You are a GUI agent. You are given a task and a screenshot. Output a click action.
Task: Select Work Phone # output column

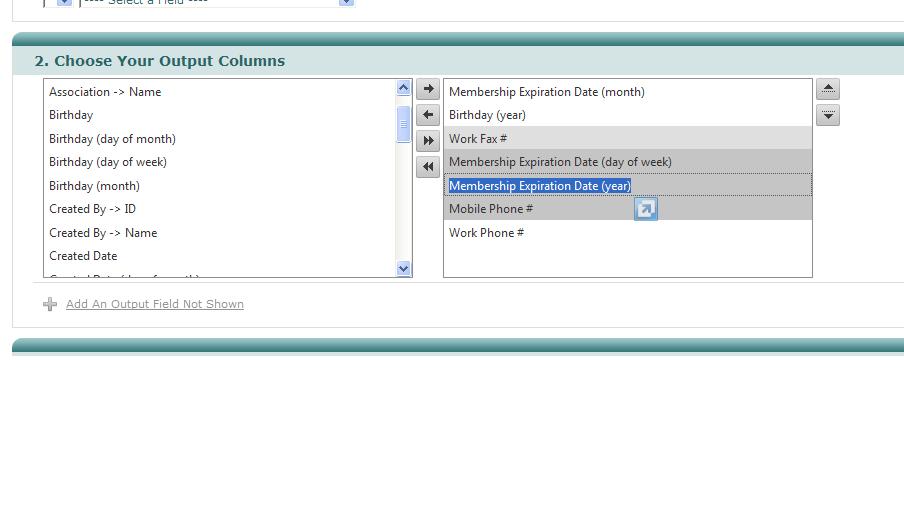(x=628, y=233)
